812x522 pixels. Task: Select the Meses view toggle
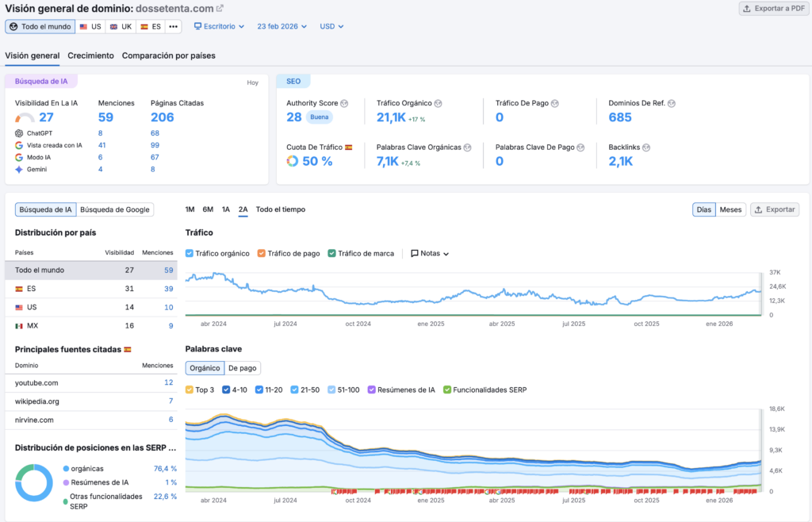pyautogui.click(x=730, y=209)
